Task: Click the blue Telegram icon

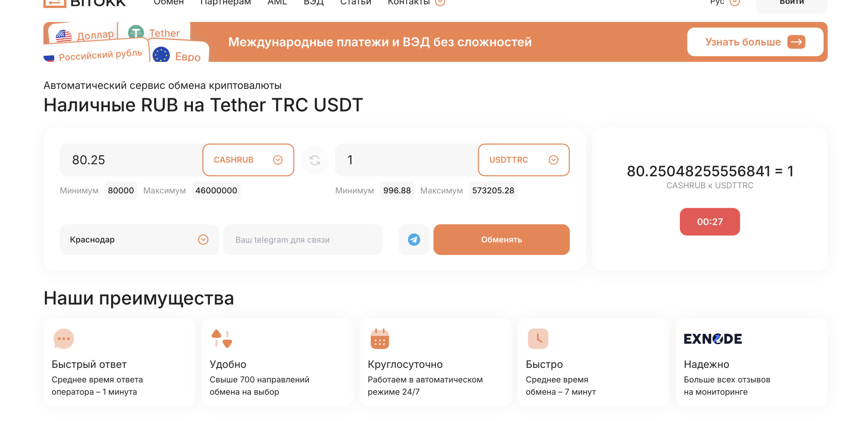Action: 414,240
